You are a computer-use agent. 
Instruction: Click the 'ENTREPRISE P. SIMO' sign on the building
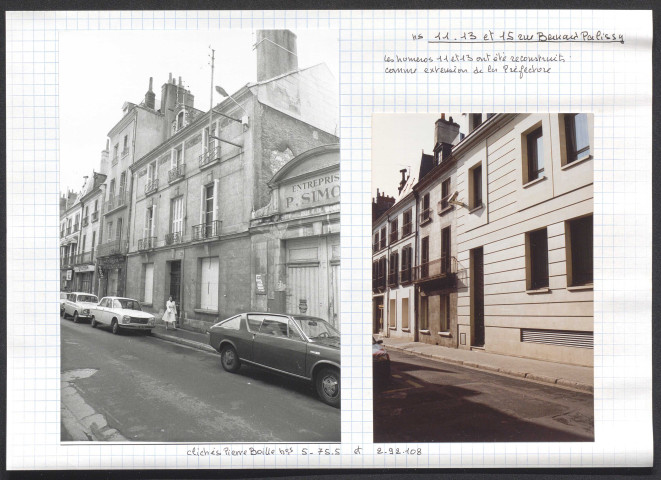coord(312,192)
